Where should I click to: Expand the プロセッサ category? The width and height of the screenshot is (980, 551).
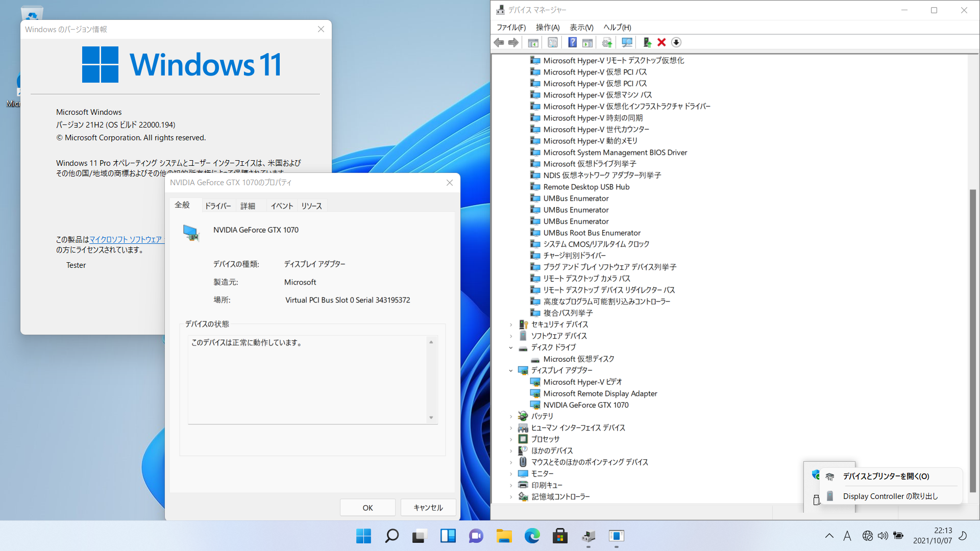click(511, 439)
